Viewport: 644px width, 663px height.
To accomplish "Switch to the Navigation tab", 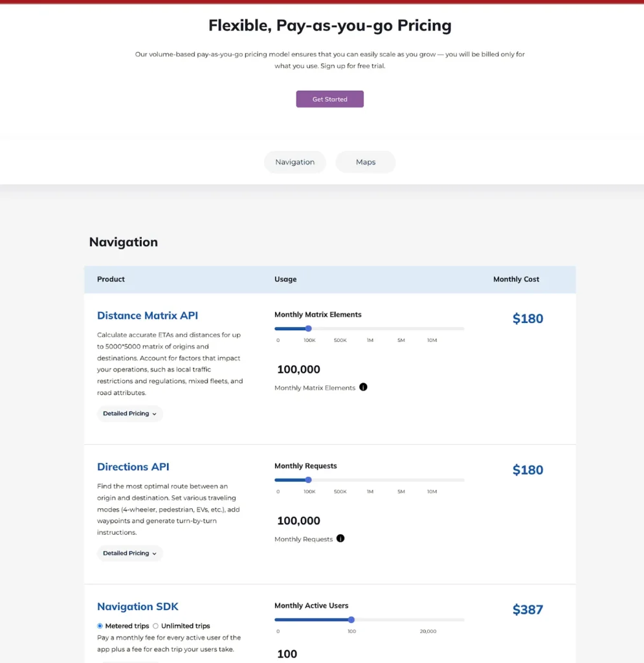I will [294, 162].
